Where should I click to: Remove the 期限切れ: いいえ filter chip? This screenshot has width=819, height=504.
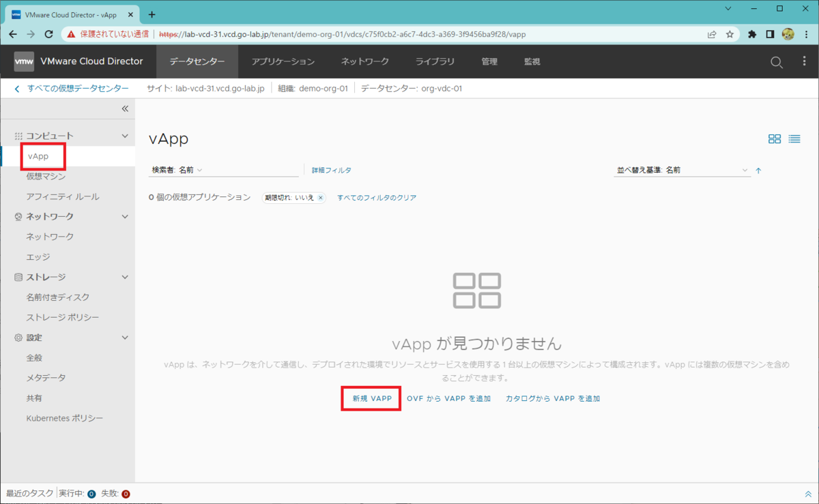point(320,198)
